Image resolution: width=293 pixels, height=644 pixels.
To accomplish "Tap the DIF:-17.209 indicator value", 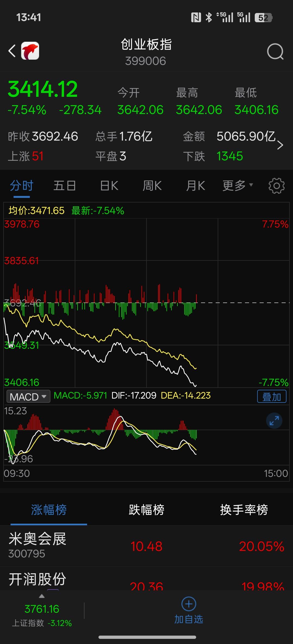I will click(x=134, y=395).
